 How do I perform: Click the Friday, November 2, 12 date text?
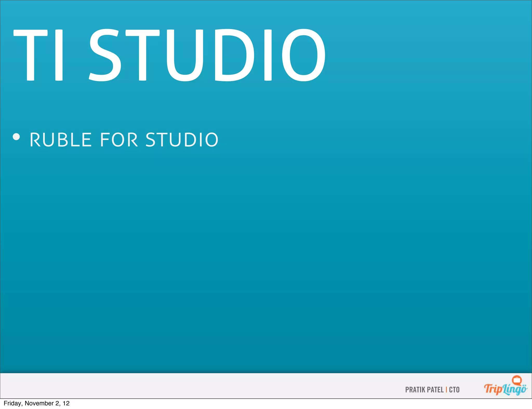click(37, 403)
